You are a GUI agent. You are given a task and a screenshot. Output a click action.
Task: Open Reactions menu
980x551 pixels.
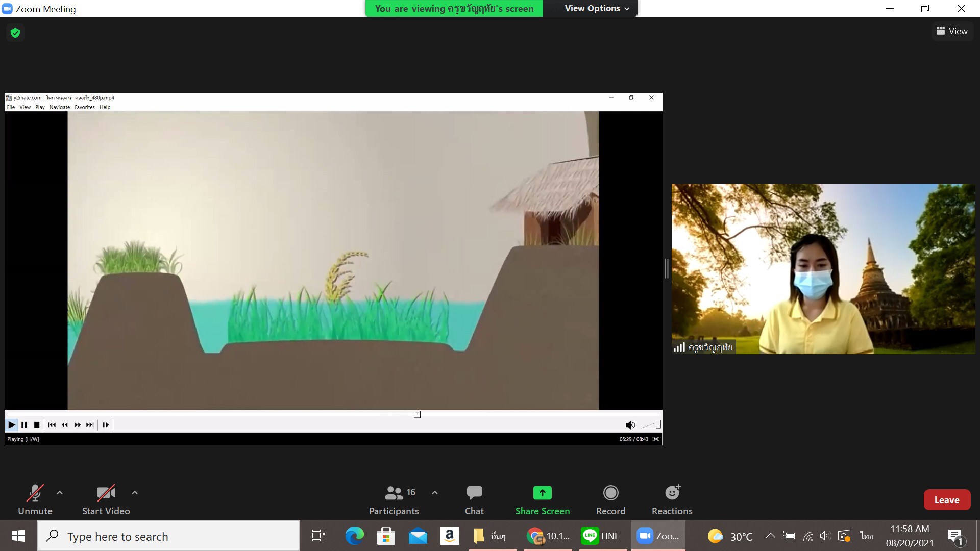672,499
